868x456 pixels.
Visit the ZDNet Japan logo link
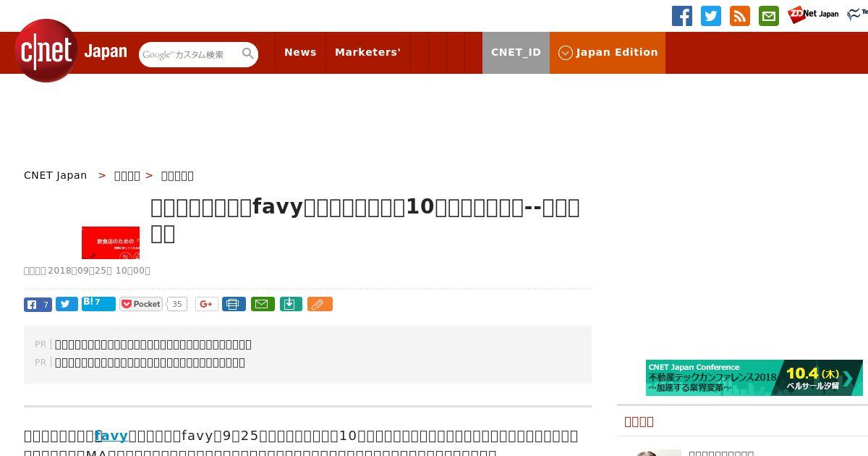pyautogui.click(x=813, y=14)
